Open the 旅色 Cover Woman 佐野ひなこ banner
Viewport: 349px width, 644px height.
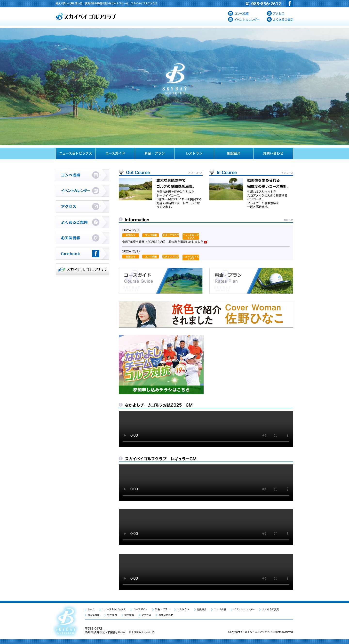click(206, 314)
